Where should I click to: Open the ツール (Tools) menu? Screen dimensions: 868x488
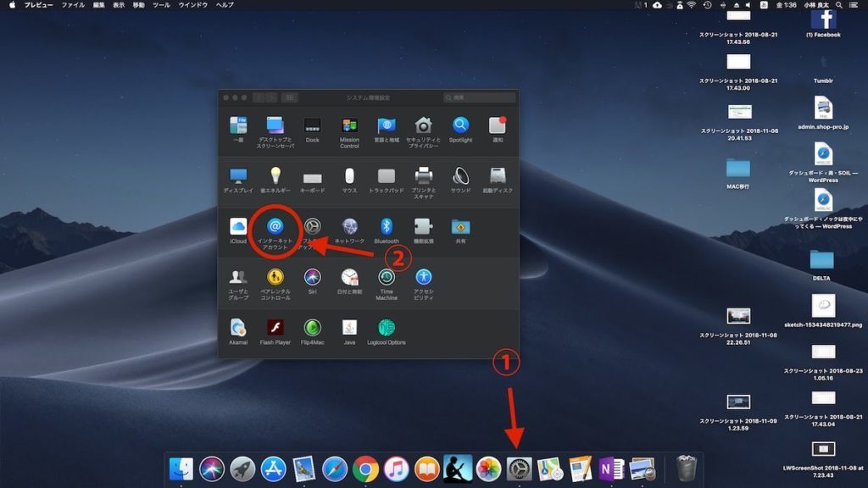click(x=162, y=5)
